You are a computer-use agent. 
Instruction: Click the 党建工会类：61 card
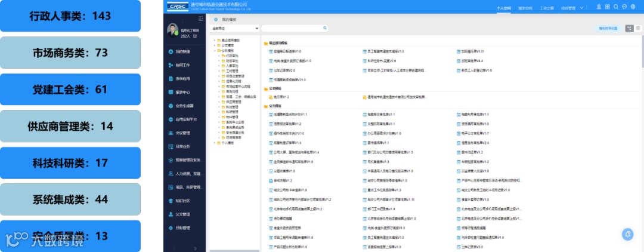[x=70, y=89]
